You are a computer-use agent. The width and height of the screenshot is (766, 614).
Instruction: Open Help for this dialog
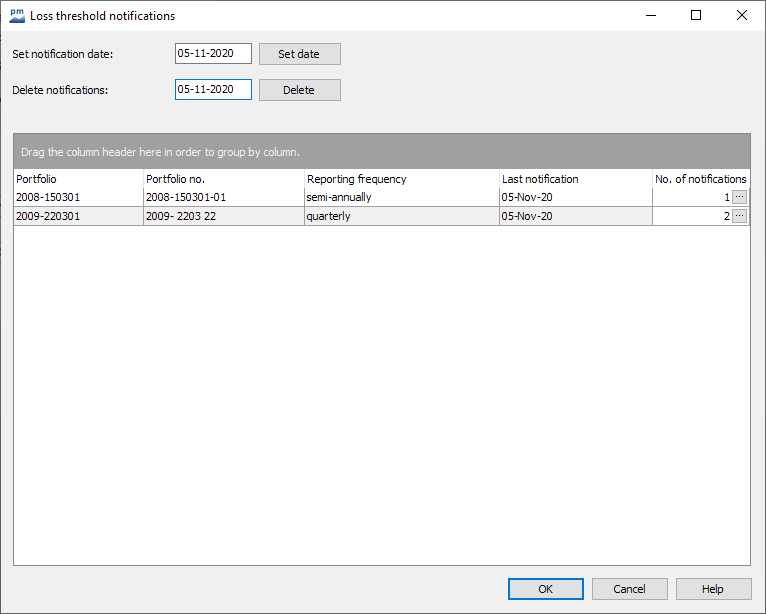click(712, 589)
